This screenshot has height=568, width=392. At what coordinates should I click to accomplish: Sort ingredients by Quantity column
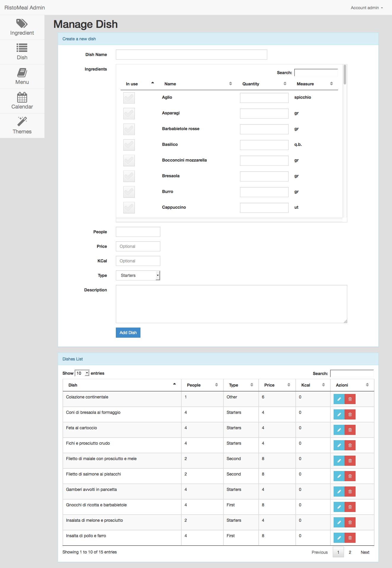point(264,84)
